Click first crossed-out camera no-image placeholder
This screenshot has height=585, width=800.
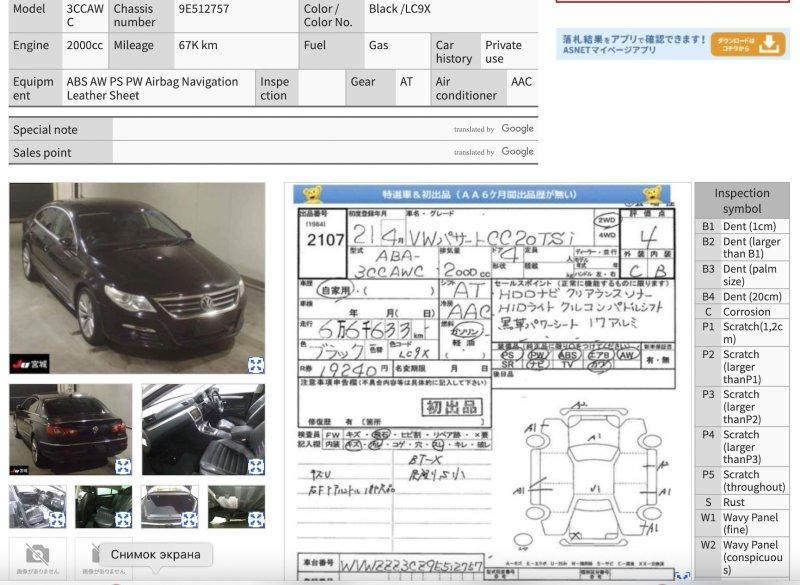(x=37, y=554)
